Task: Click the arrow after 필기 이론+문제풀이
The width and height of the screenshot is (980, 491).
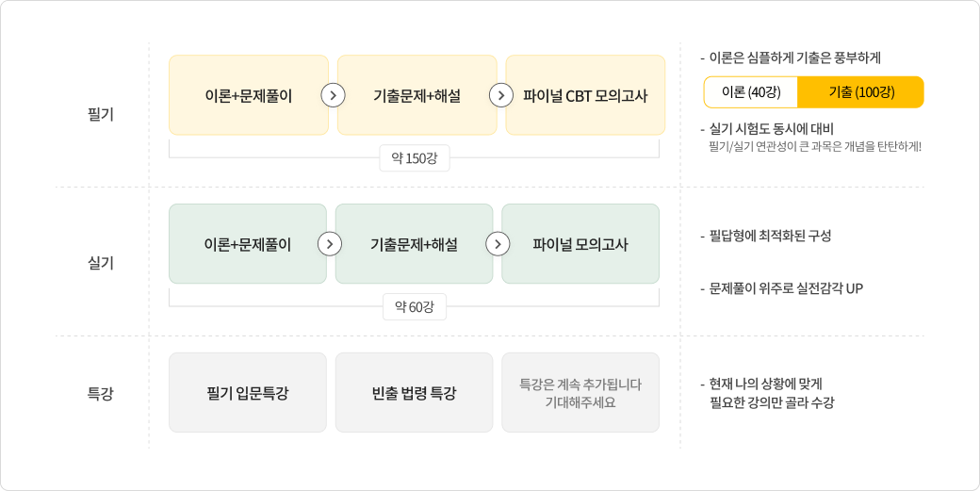Action: pos(333,95)
